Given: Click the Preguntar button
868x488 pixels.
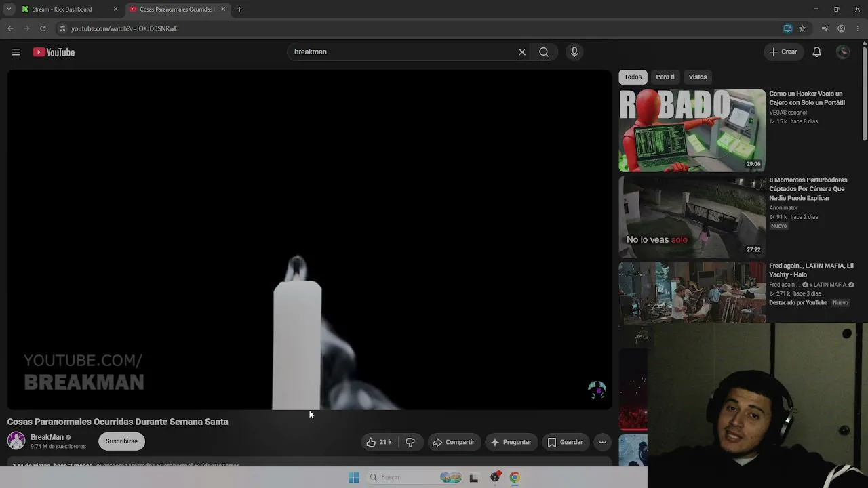Looking at the screenshot, I should pos(511,442).
